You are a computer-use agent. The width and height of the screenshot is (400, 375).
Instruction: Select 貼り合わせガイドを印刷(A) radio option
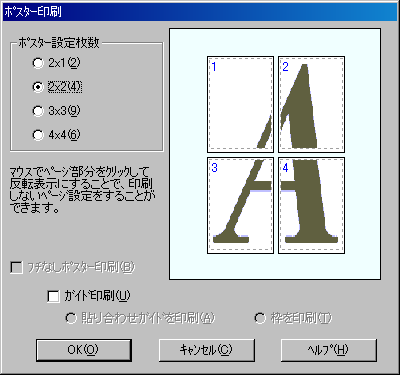[140, 318]
